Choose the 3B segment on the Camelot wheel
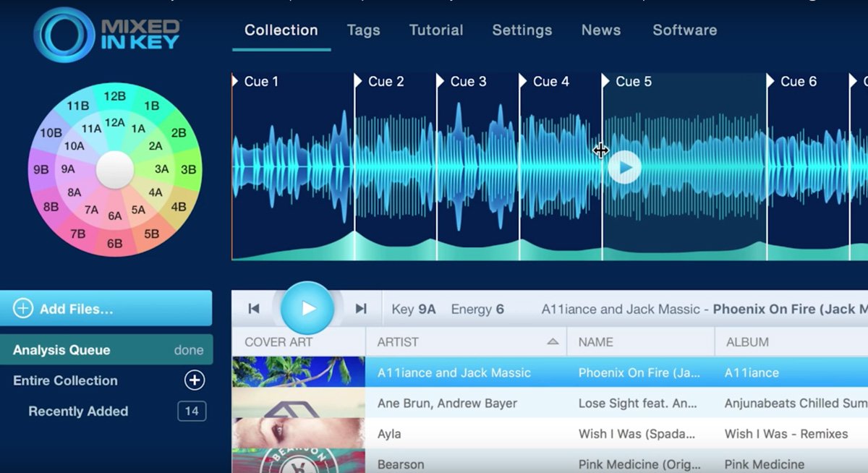The width and height of the screenshot is (868, 473). coord(188,170)
